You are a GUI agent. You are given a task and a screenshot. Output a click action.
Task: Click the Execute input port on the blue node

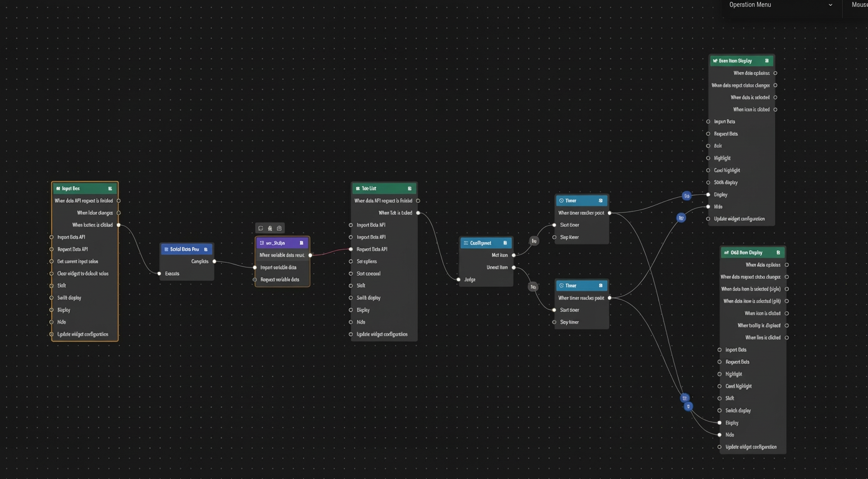(159, 274)
